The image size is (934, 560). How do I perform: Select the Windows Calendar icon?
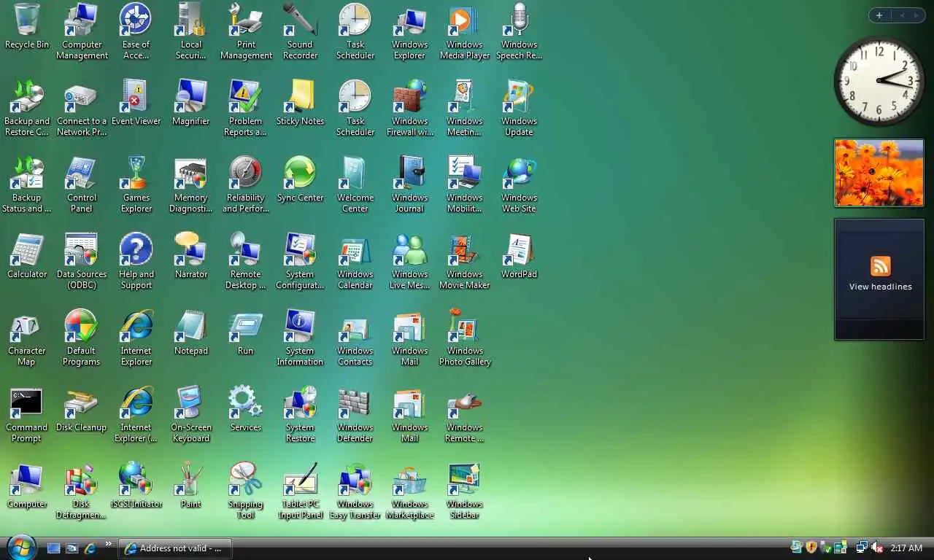[355, 261]
